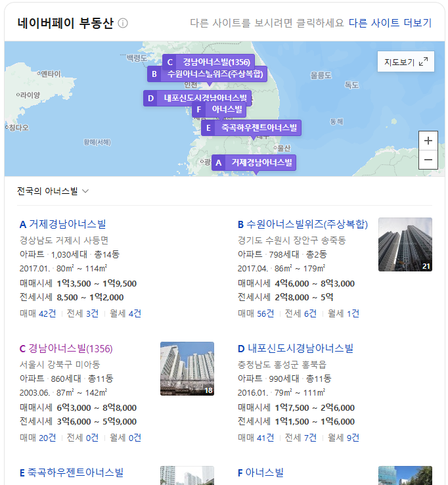Screen dimensions: 448x485
Task: Open listing title E 죽곡하우젠트아너스빌
Action: coord(72,473)
